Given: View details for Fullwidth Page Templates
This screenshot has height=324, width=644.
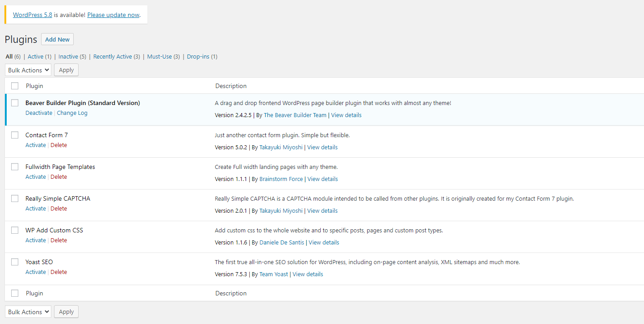Looking at the screenshot, I should coord(322,179).
